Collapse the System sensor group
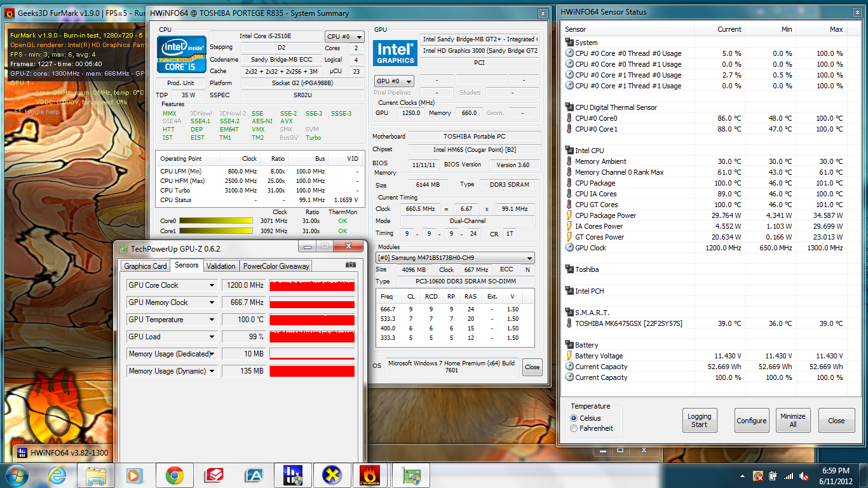Viewport: 868px width, 488px height. tap(569, 43)
